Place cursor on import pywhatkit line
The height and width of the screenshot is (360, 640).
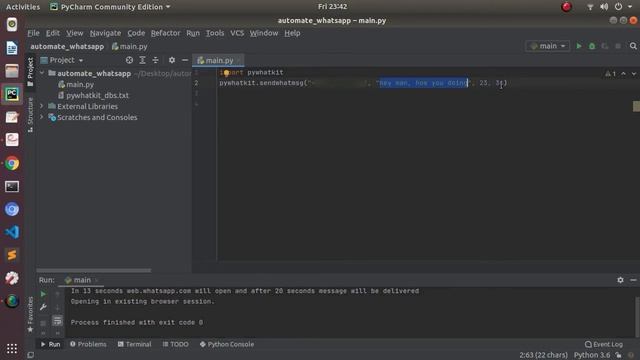click(x=251, y=73)
